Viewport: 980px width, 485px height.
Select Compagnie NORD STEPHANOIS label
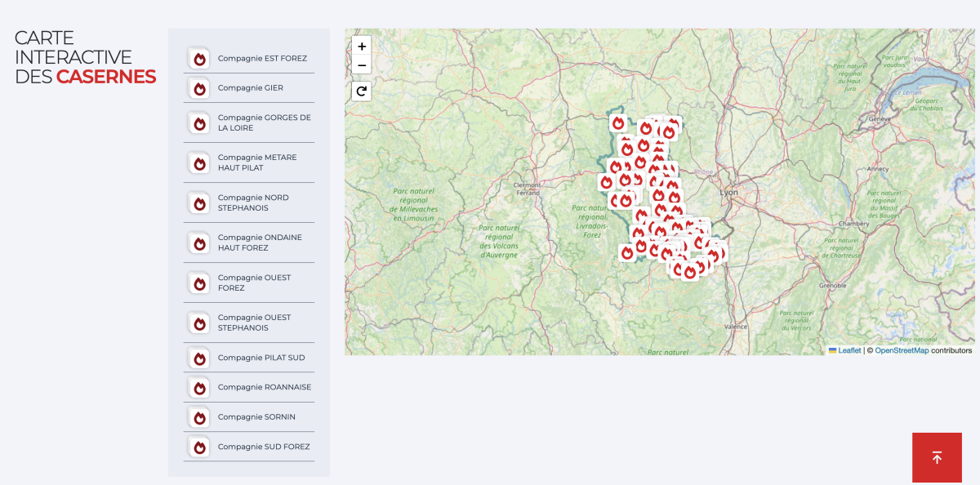tap(253, 202)
